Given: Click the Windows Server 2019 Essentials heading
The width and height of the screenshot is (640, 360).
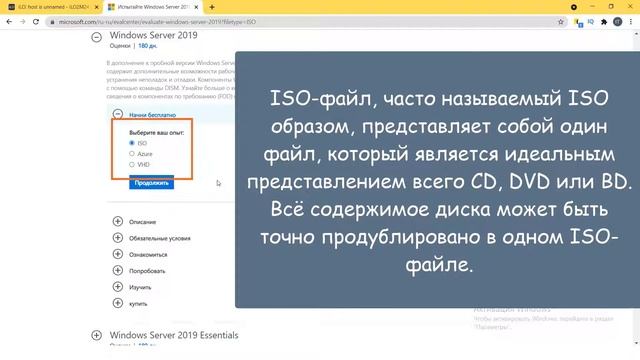Looking at the screenshot, I should coord(174,335).
